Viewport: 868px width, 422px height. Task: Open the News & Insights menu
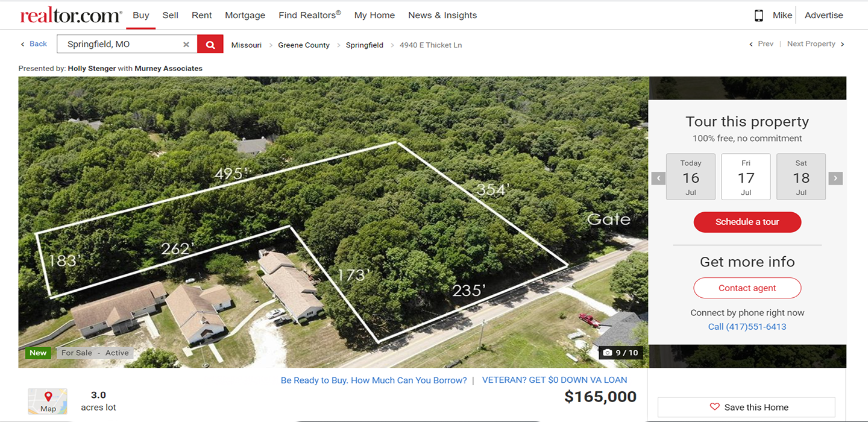coord(442,16)
